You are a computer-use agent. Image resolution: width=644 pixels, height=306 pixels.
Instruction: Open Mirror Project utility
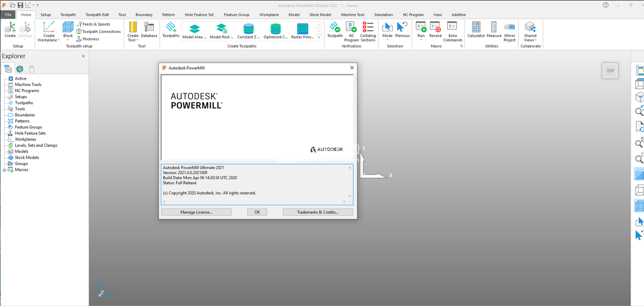[510, 31]
